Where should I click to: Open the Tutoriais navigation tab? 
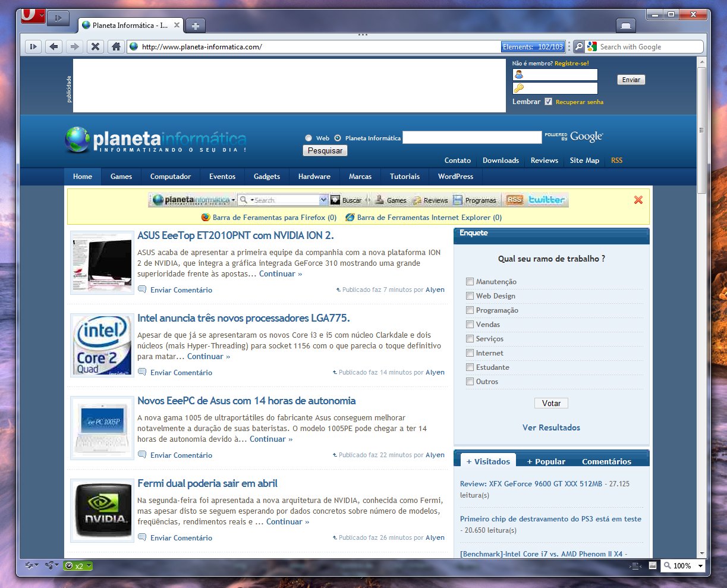click(x=405, y=177)
